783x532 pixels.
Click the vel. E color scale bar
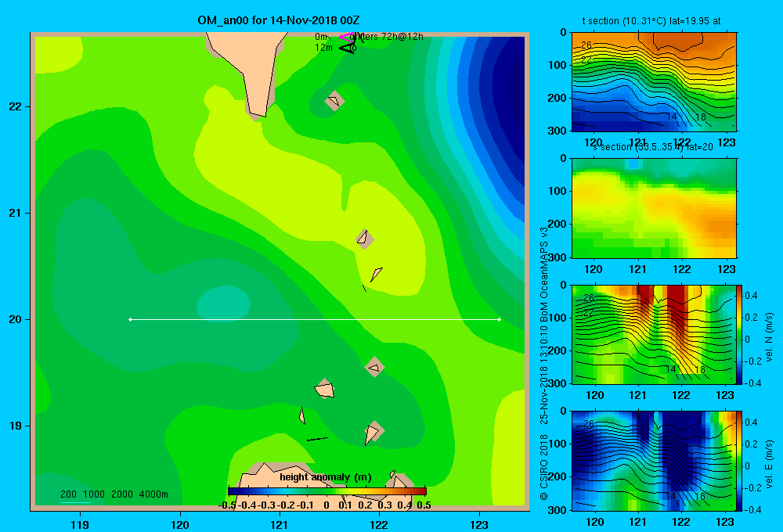pos(739,461)
